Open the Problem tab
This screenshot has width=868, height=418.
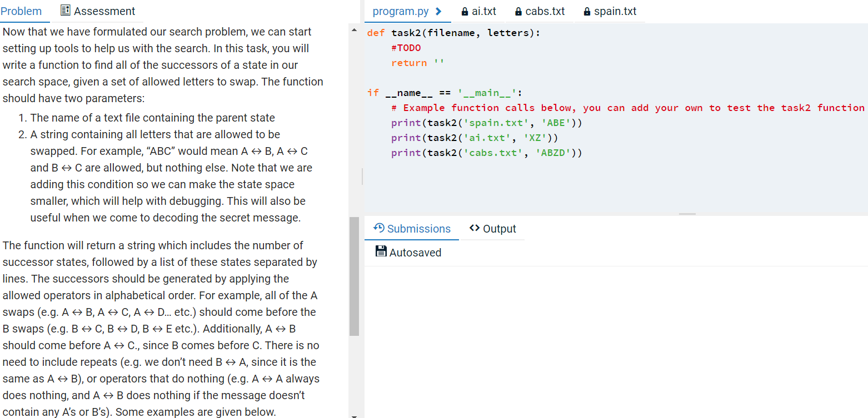coord(21,11)
